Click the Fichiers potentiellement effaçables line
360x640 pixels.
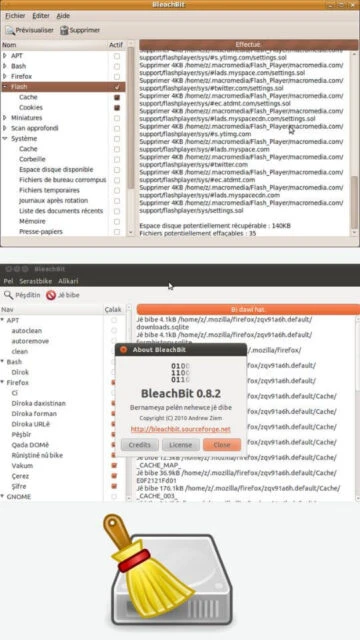(198, 233)
